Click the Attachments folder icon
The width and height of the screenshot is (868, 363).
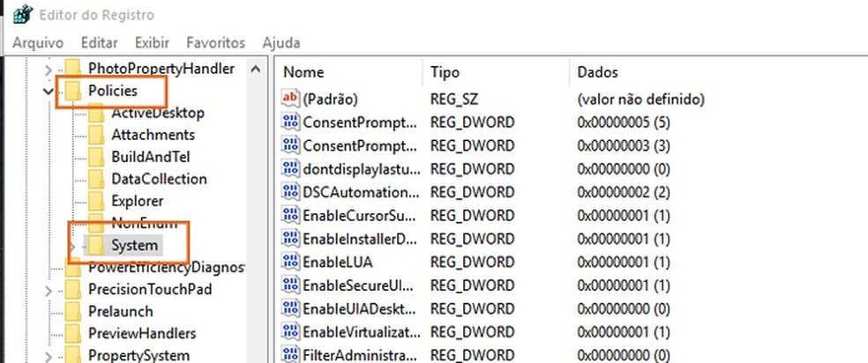click(x=97, y=135)
